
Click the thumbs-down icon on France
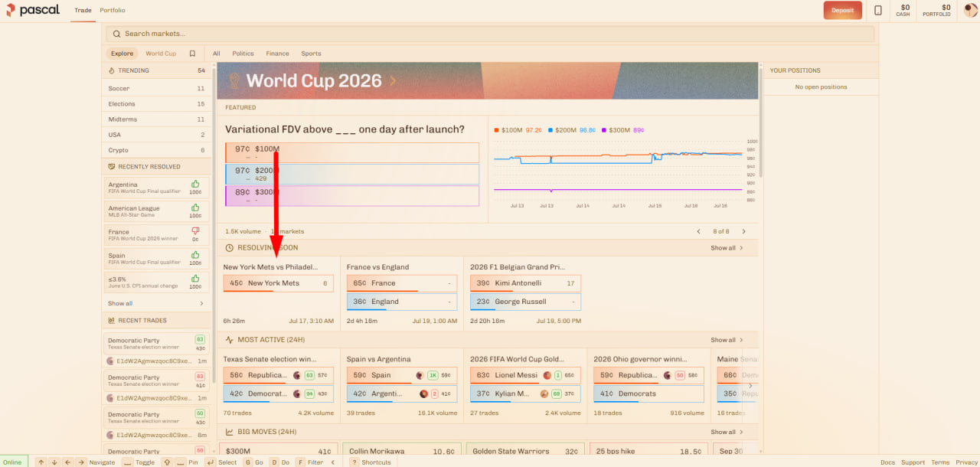point(195,231)
